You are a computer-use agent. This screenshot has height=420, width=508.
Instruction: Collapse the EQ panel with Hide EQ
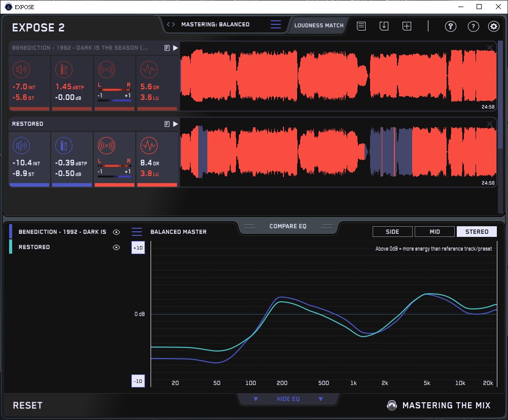288,399
